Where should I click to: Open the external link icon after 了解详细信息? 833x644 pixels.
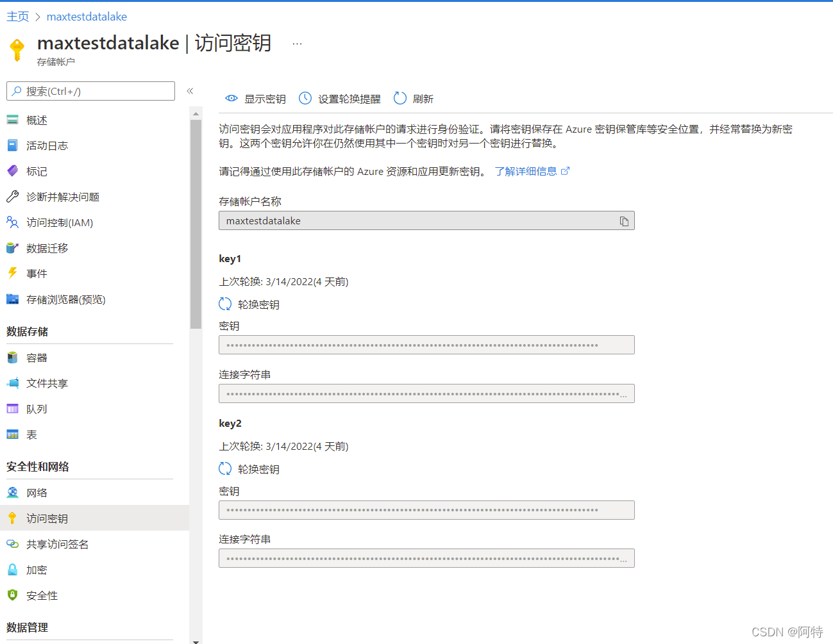click(x=565, y=171)
